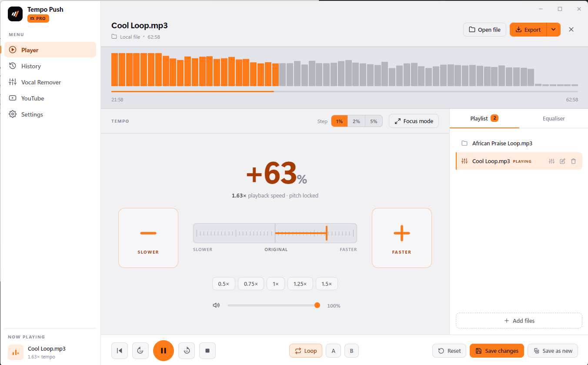Rewind 10 seconds icon
The height and width of the screenshot is (365, 588).
(x=140, y=351)
